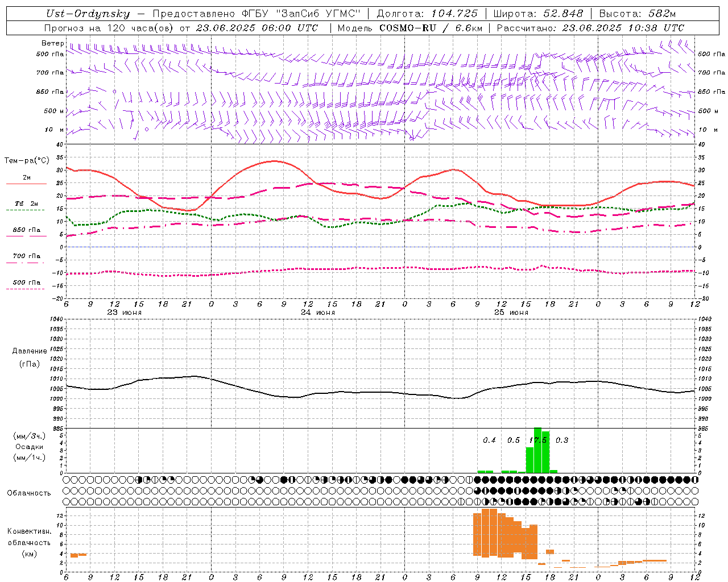Click 'Рассчитано: 23.06.2025 10:38 UTC' timestamp

(x=590, y=28)
